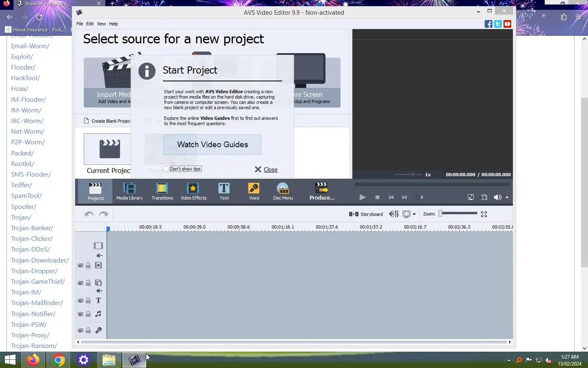Open the AVS Facebook page icon
Image resolution: width=588 pixels, height=368 pixels.
point(488,24)
